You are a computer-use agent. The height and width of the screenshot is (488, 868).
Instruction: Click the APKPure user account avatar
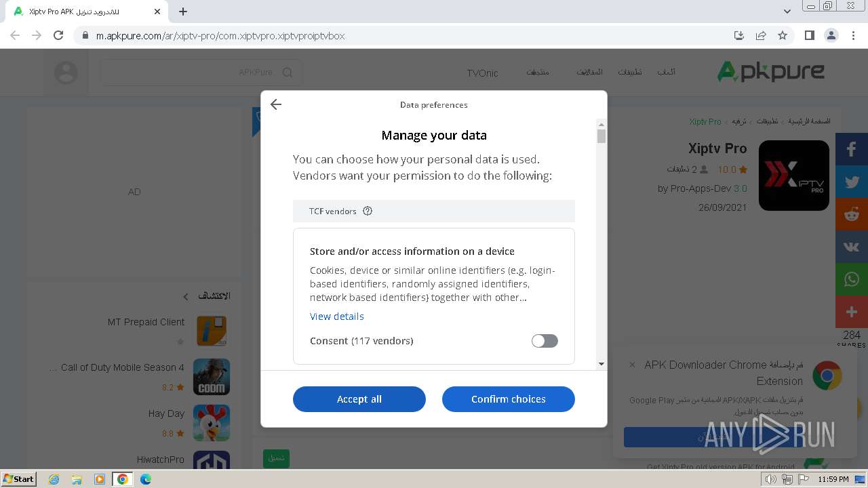pos(66,73)
